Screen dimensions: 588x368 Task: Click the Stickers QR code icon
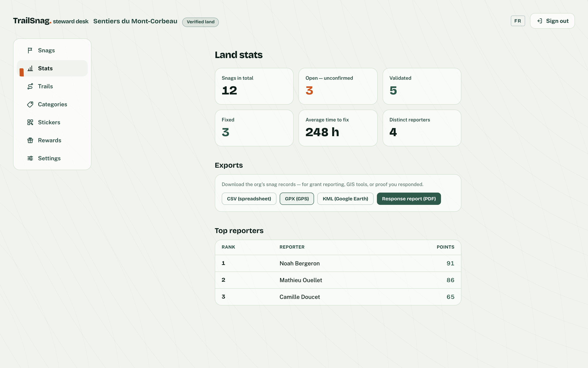pos(30,122)
